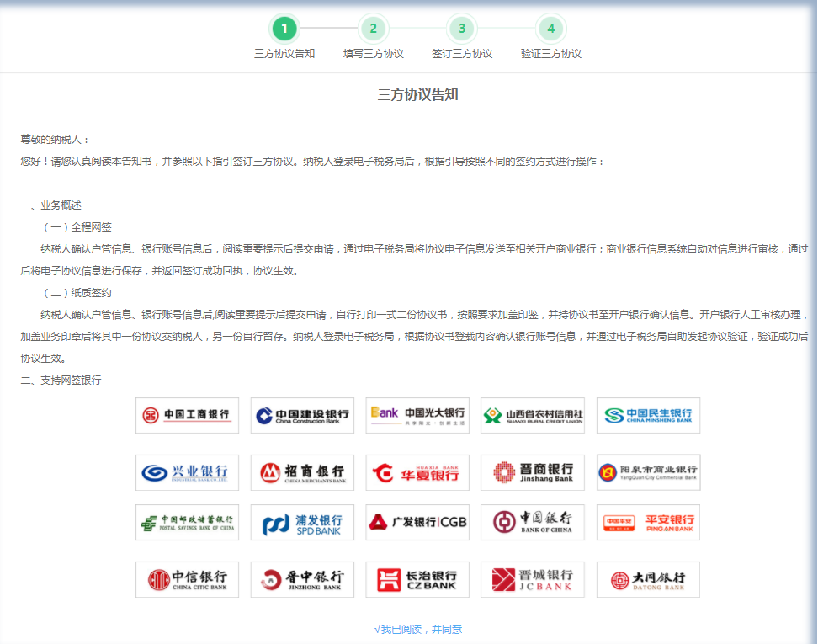Choose the 山西省农村信用社 logo
The width and height of the screenshot is (818, 644).
533,415
